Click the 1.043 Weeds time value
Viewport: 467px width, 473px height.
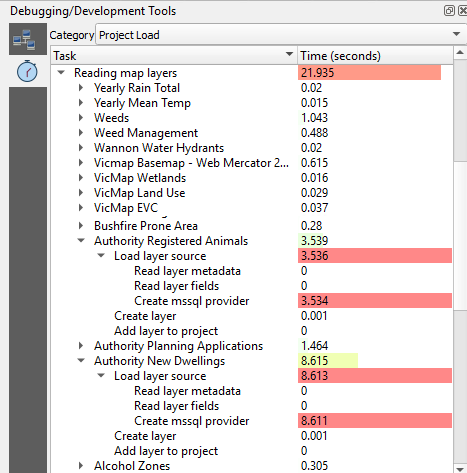tap(314, 118)
